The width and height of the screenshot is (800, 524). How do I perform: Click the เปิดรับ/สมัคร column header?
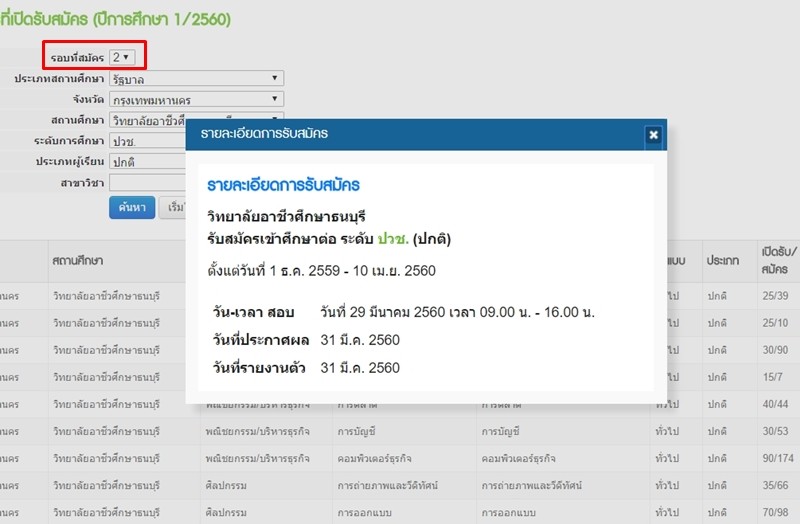777,260
